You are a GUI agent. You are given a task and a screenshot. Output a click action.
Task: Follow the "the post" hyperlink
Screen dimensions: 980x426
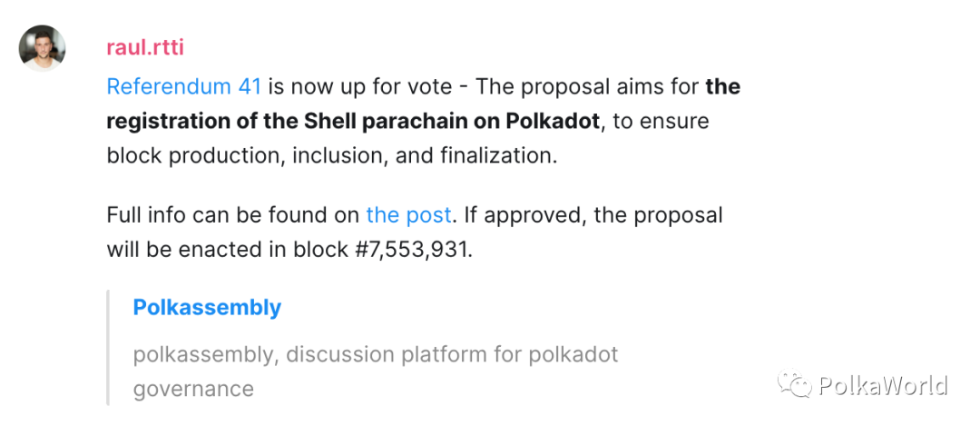coord(408,215)
